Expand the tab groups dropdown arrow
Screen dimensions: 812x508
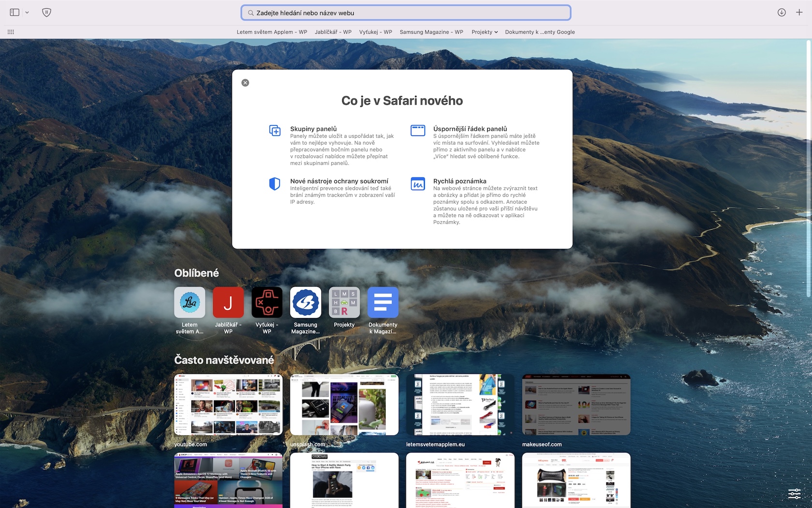[x=27, y=13]
